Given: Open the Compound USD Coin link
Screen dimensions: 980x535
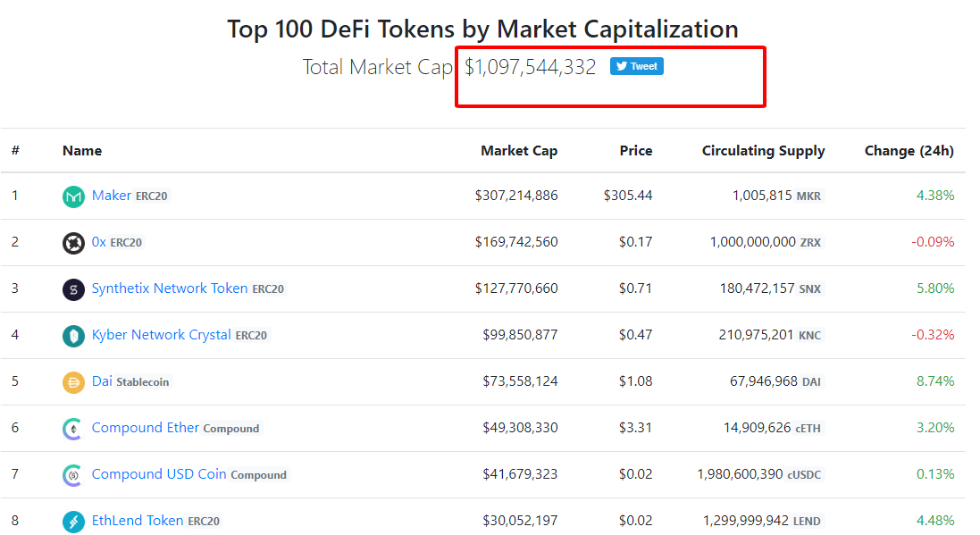Looking at the screenshot, I should [159, 474].
